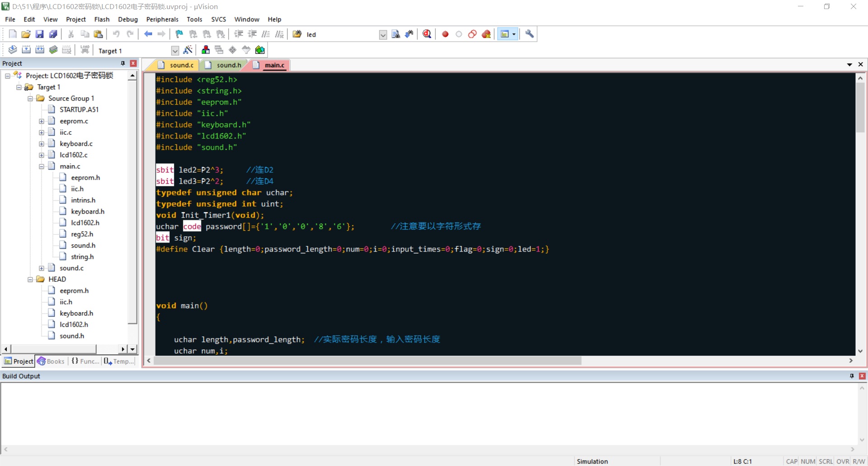
Task: Click the editor vertical scrollbar thumb
Action: pos(860,108)
